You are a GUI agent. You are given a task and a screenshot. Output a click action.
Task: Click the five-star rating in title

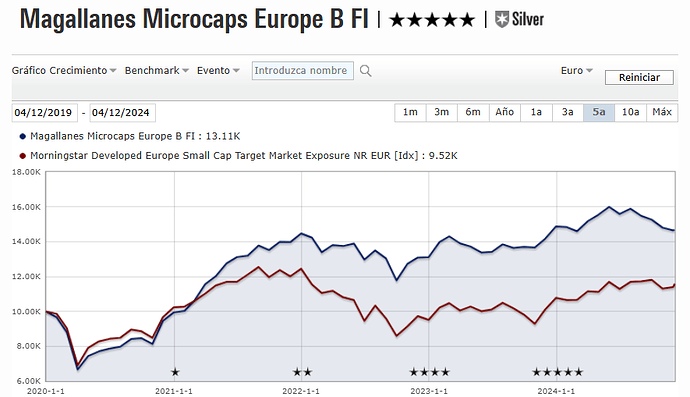432,20
